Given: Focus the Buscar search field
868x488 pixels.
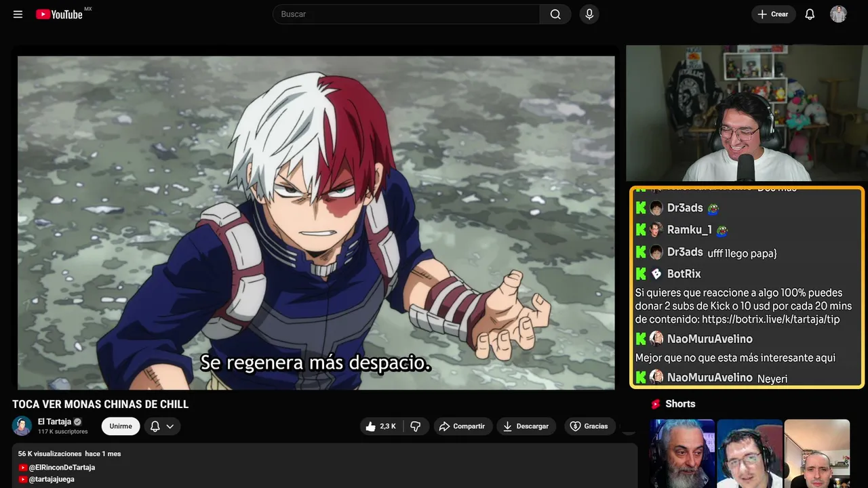Looking at the screenshot, I should point(406,14).
